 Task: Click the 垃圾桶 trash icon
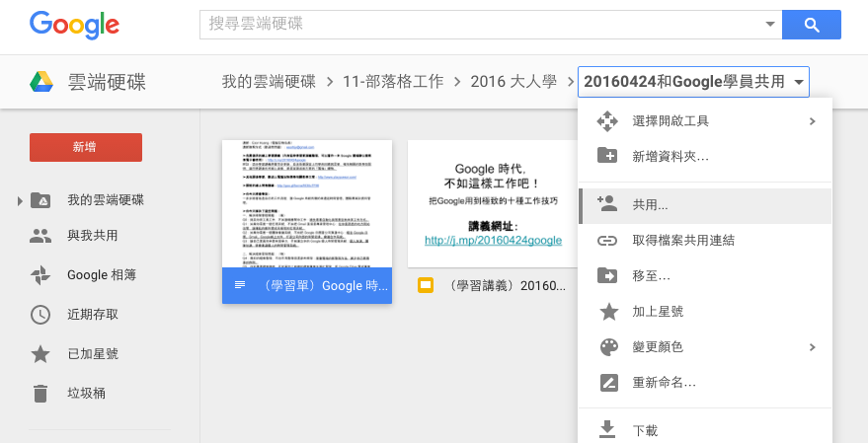point(40,394)
